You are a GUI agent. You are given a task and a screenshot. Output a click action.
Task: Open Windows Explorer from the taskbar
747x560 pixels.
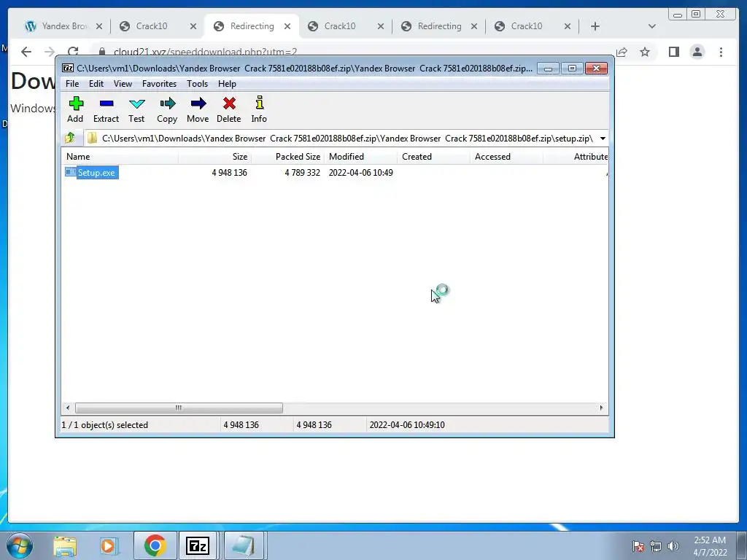click(x=65, y=545)
